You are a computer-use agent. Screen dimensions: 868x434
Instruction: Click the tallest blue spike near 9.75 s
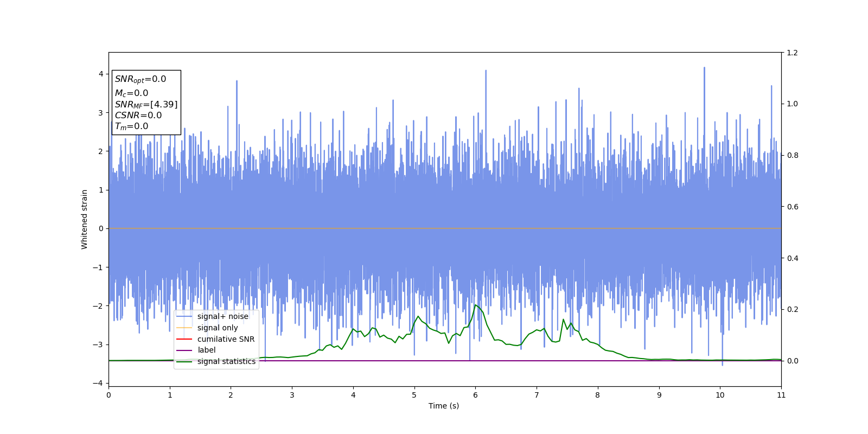click(x=704, y=68)
